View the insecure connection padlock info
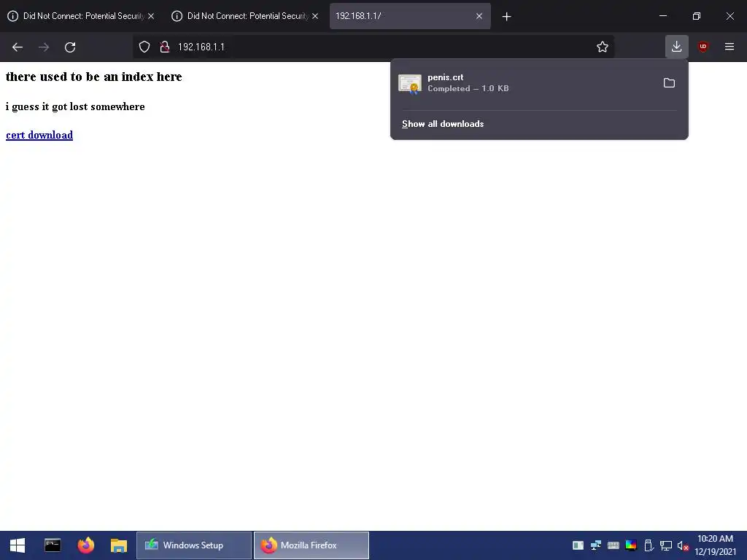 (165, 47)
